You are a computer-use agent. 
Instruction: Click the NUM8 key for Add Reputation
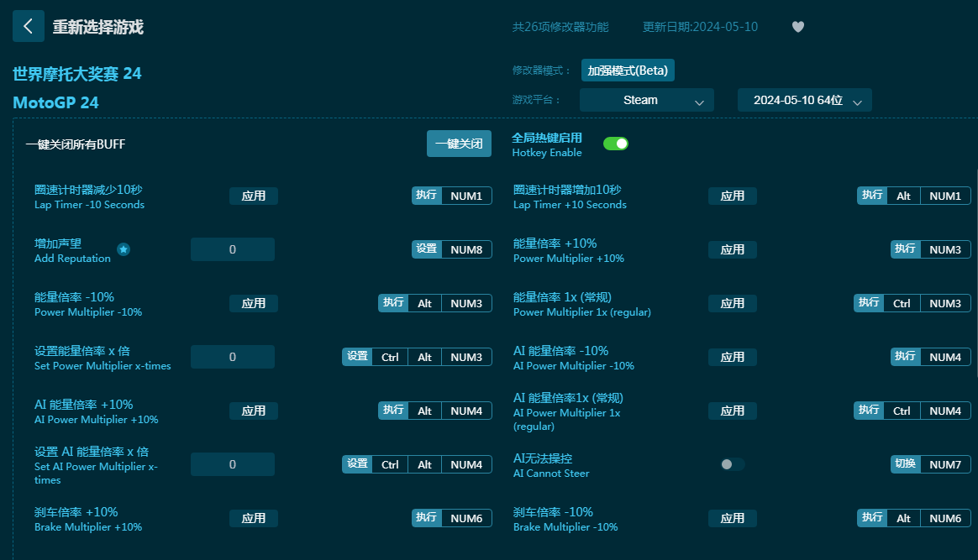[466, 249]
